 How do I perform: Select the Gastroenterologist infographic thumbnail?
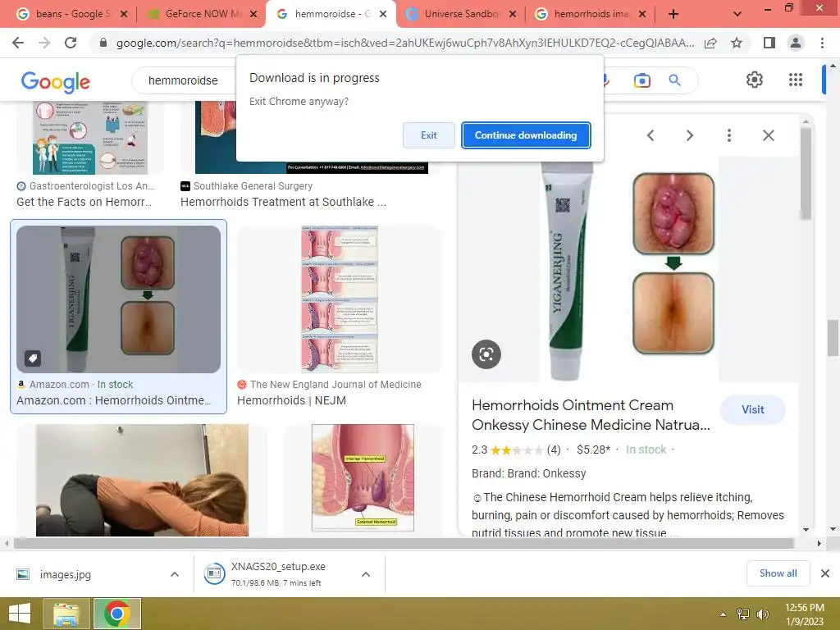tap(89, 138)
